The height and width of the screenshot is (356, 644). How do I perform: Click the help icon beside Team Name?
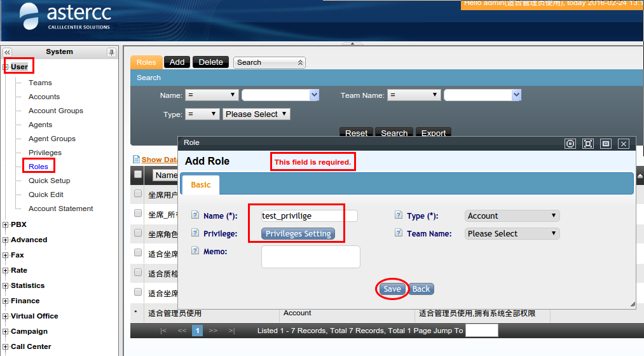tap(399, 233)
